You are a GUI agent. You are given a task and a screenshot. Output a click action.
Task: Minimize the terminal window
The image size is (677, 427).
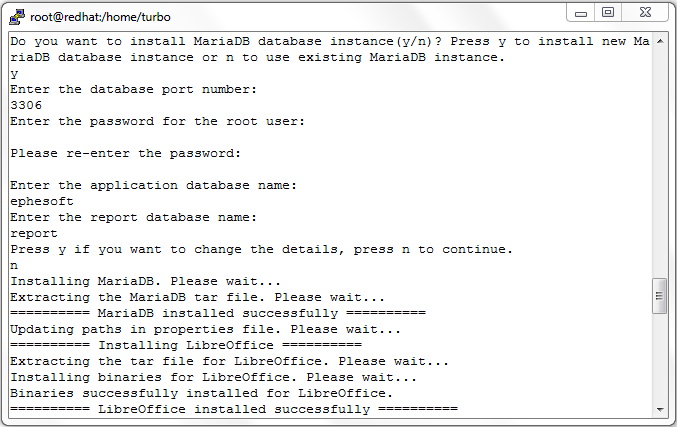pos(581,13)
